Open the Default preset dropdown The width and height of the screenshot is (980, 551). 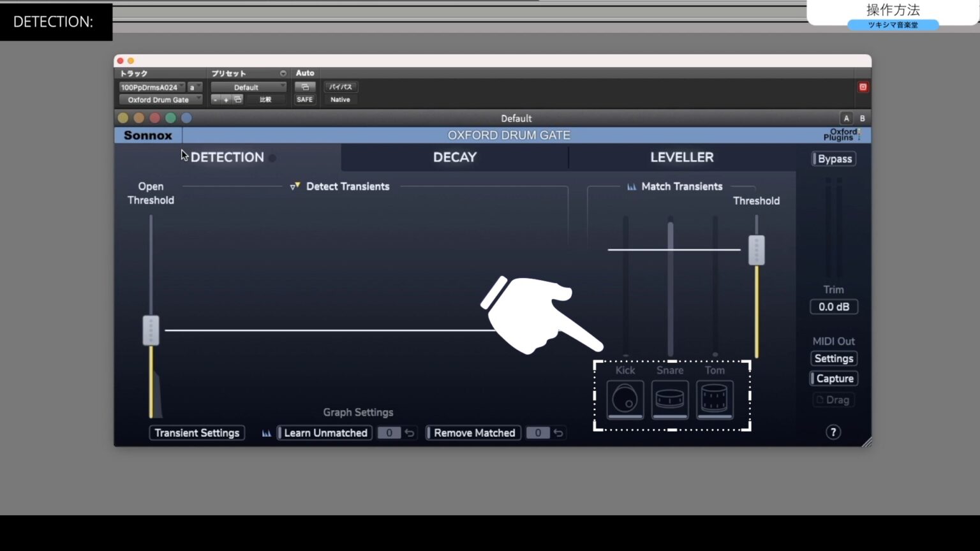[x=248, y=87]
